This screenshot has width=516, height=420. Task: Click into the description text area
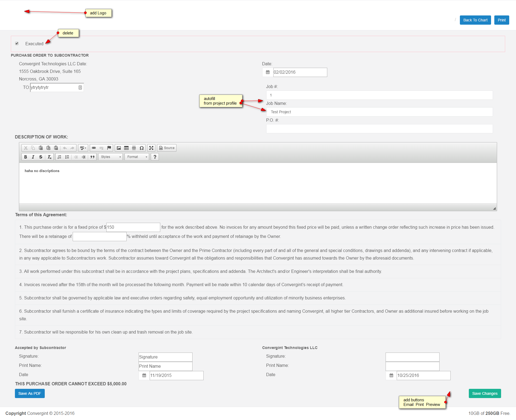pos(258,183)
